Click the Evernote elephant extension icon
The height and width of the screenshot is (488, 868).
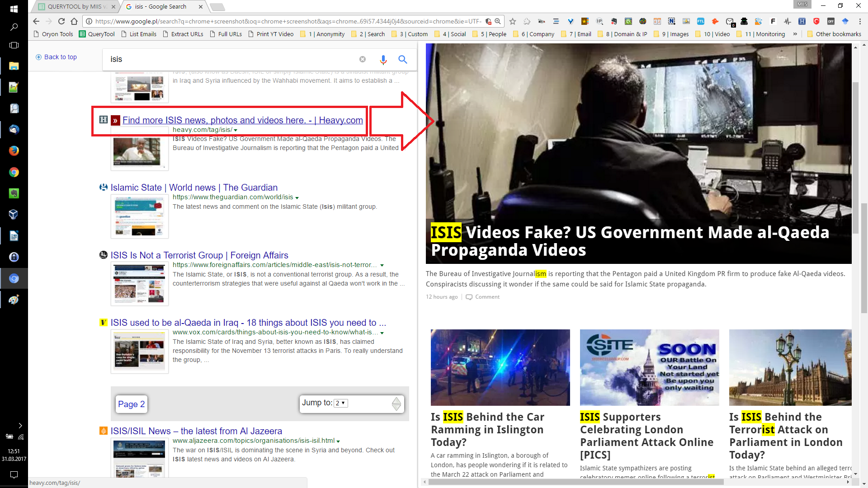tap(614, 21)
